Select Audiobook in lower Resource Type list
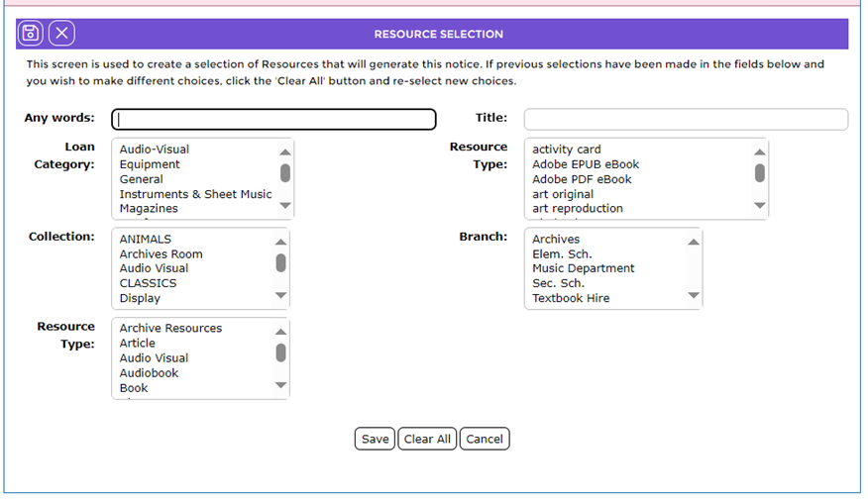868x502 pixels. point(149,372)
